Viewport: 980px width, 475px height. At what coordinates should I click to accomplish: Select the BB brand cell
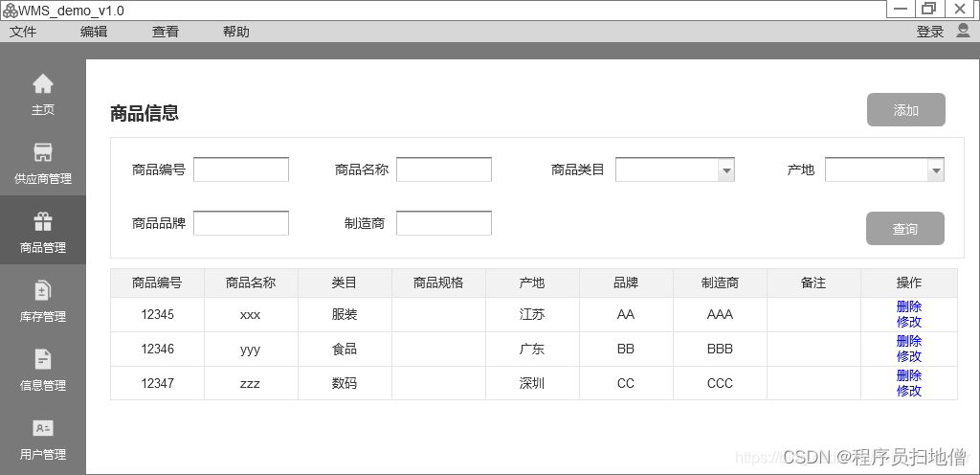point(626,349)
